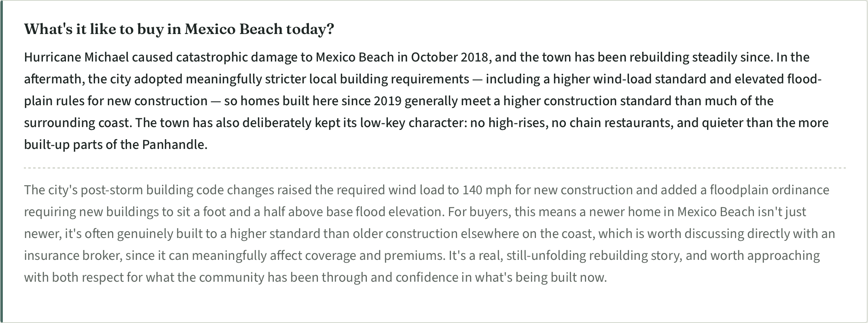This screenshot has width=868, height=323.
Task: Click the green vertical accent bar of the card
Action: [2, 161]
